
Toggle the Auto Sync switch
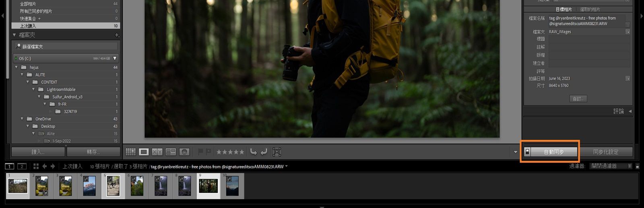click(527, 152)
